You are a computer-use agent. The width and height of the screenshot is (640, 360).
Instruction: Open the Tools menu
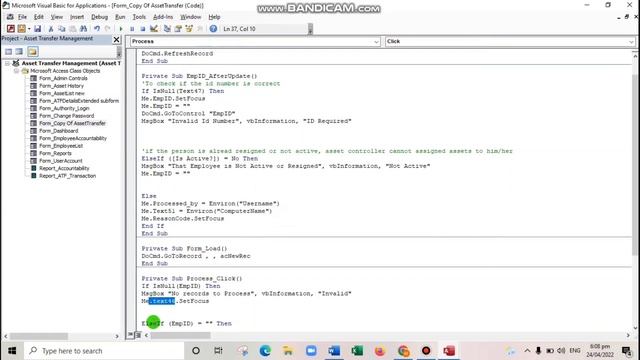click(x=139, y=17)
